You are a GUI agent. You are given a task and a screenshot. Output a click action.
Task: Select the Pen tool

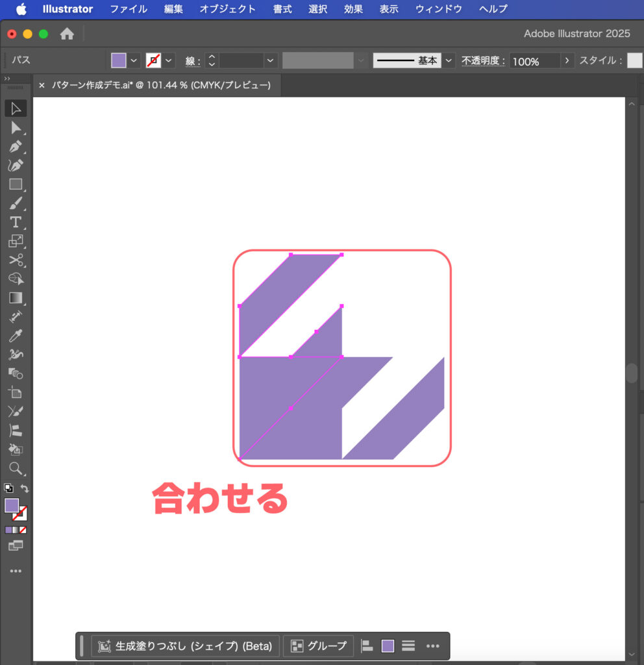point(16,146)
